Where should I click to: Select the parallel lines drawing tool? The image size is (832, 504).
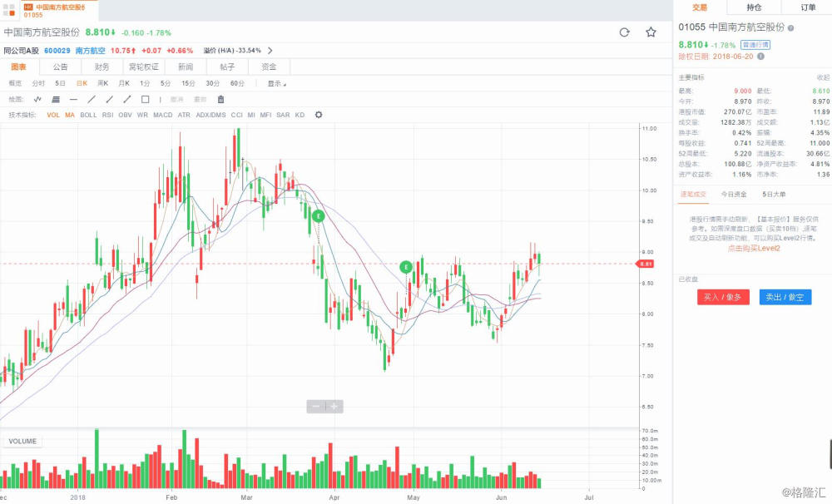(56, 99)
